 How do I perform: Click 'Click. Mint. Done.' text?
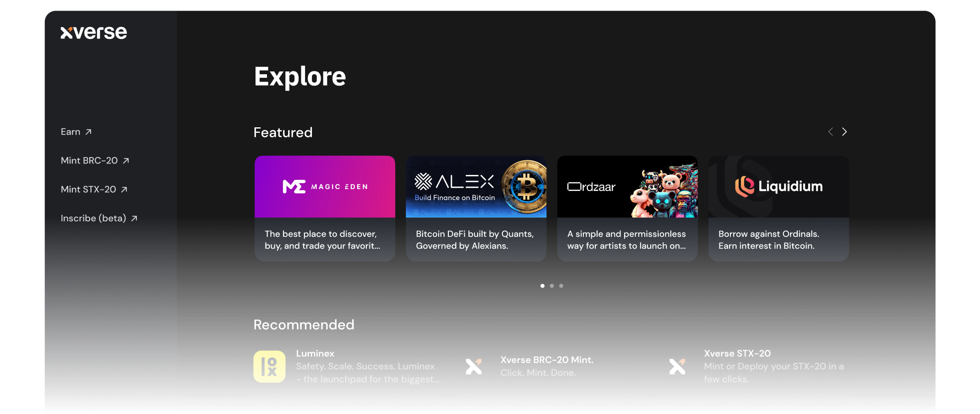(538, 373)
